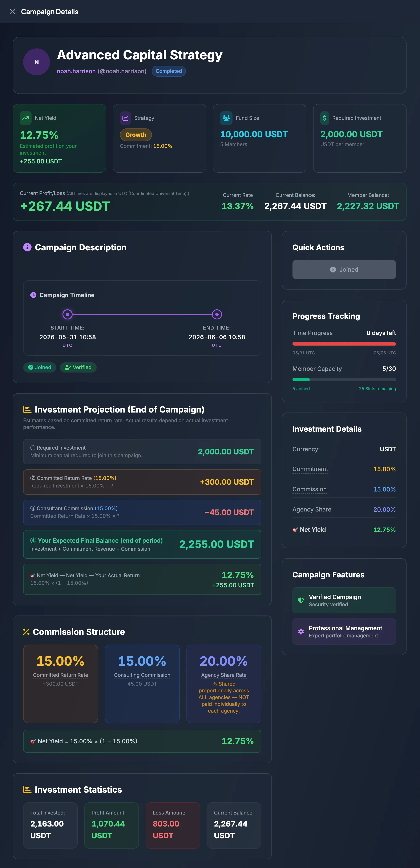Click the Professional Management feature card

[x=344, y=632]
